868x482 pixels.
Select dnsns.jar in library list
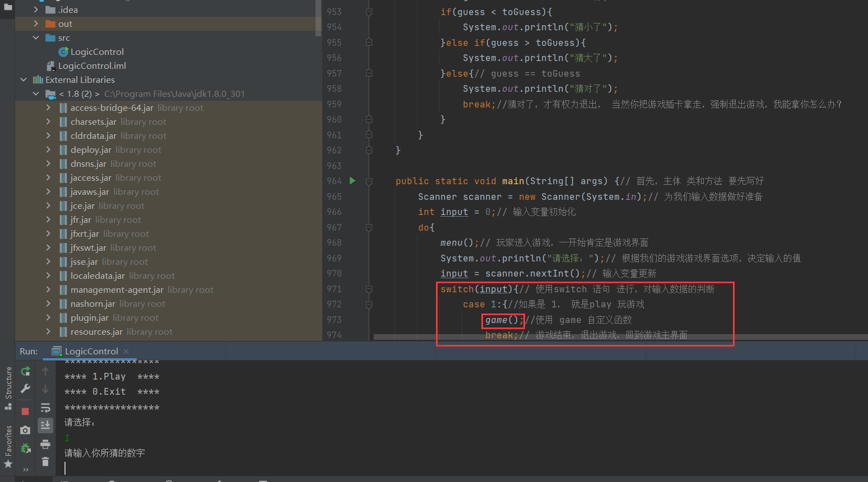point(89,163)
